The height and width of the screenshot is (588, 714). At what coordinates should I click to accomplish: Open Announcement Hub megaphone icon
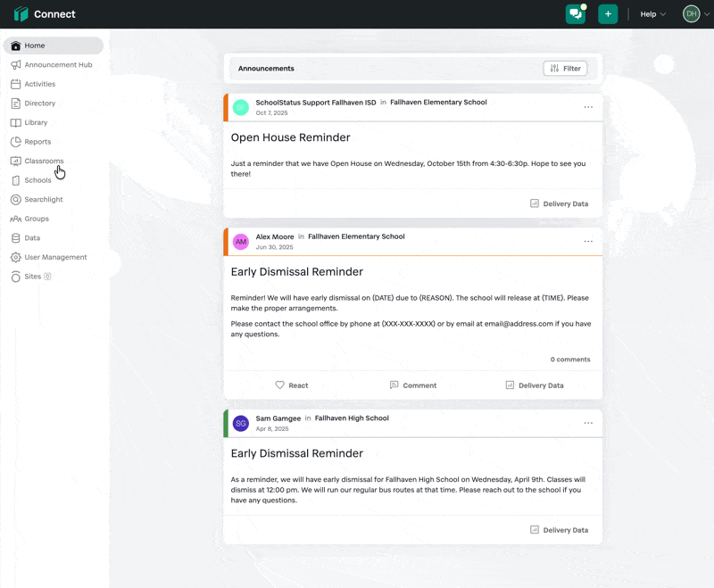click(x=16, y=64)
